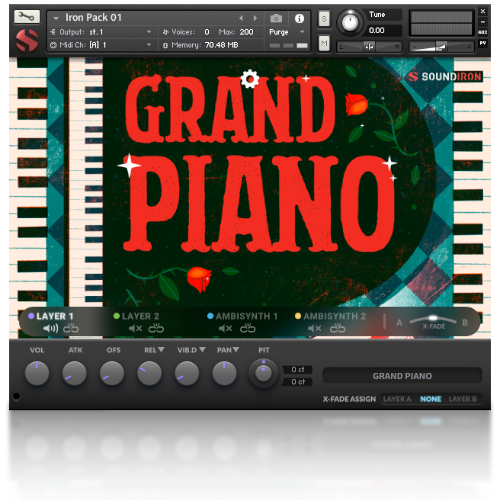Set X-Fade Assign to None
The image size is (500, 500).
(431, 399)
